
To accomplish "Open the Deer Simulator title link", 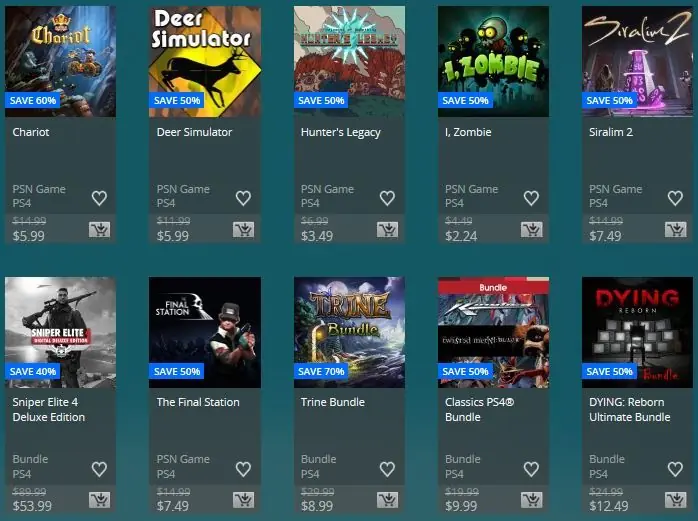I will 194,132.
